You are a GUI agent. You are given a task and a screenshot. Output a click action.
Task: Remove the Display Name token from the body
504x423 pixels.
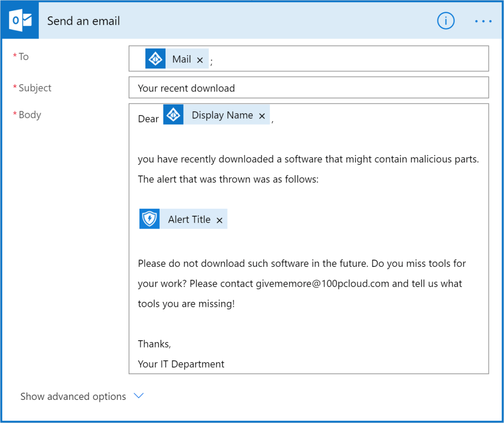(x=262, y=116)
